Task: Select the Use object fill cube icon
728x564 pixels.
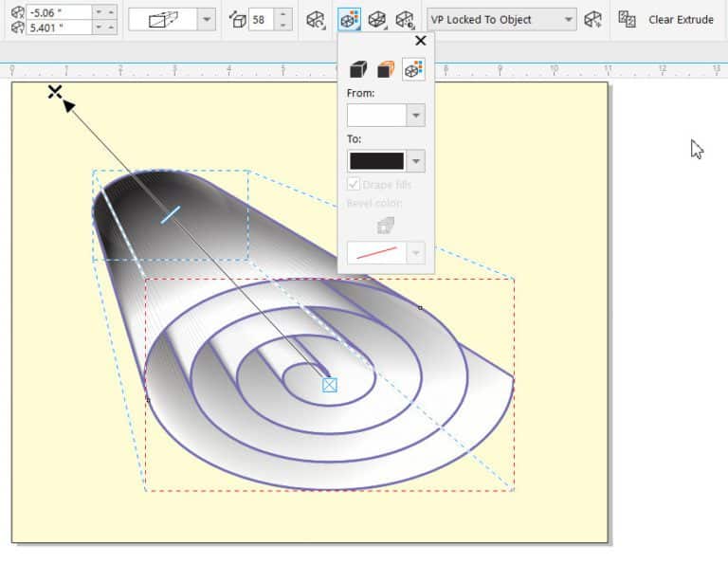Action: click(x=358, y=69)
